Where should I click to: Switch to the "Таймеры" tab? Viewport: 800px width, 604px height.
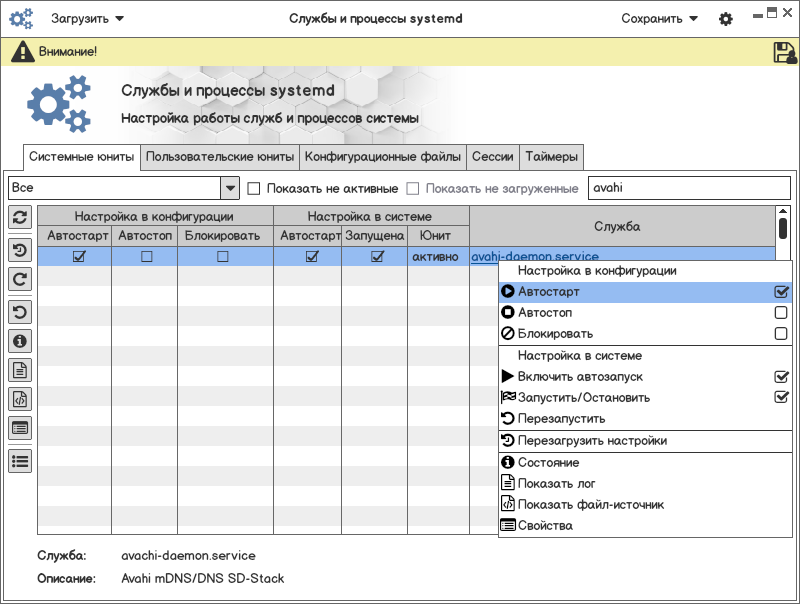[x=551, y=157]
